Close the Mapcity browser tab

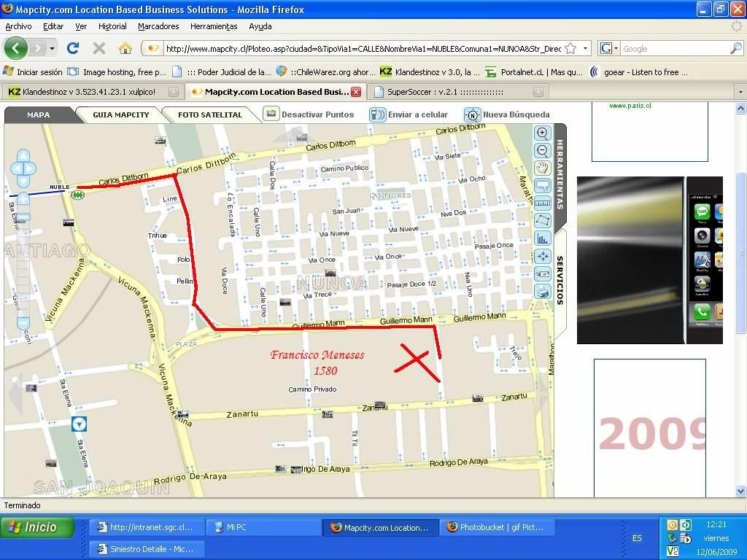(356, 92)
